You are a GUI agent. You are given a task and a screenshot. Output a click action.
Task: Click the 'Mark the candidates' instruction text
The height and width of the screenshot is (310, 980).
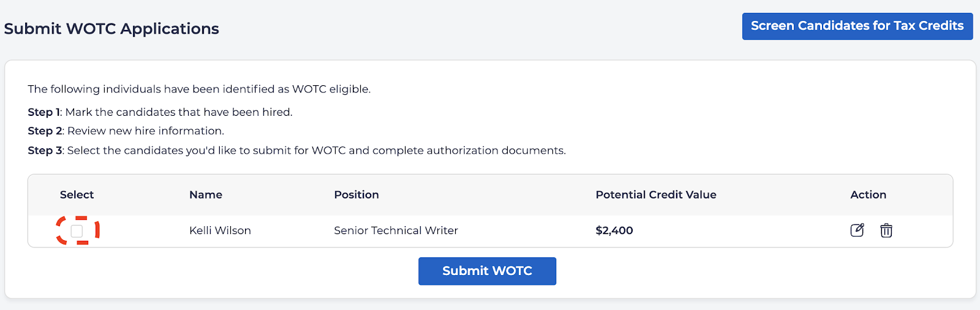[179, 112]
